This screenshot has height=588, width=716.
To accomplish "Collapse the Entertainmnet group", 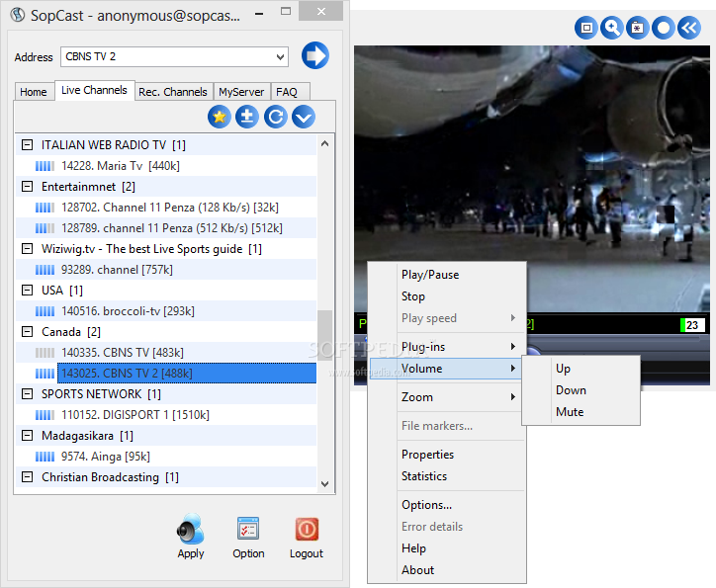I will 28,186.
